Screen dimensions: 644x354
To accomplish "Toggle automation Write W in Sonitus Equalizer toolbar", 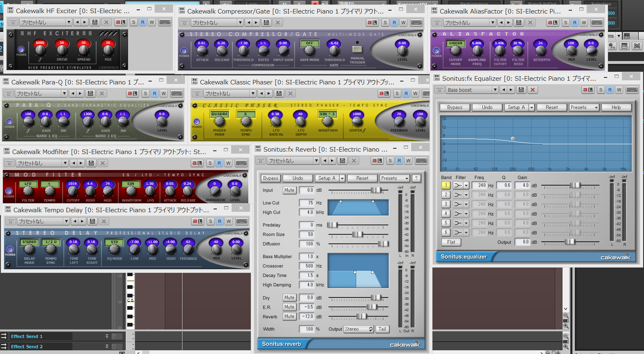I will [x=619, y=90].
